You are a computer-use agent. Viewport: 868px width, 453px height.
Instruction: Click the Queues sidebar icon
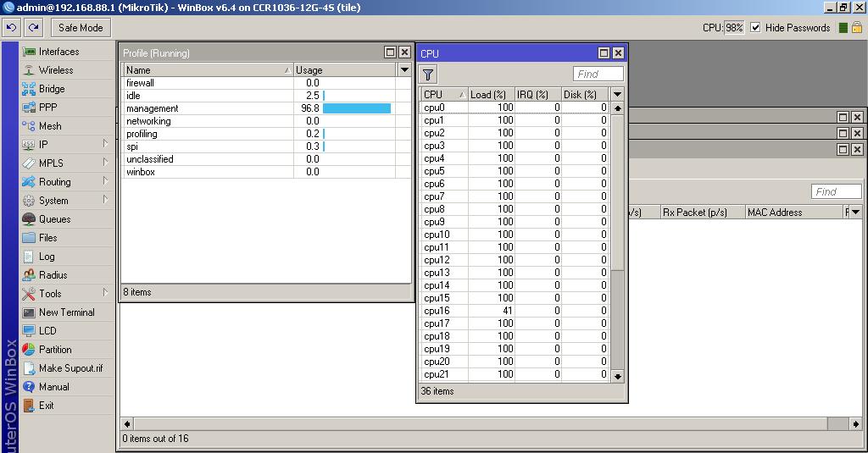coord(29,219)
